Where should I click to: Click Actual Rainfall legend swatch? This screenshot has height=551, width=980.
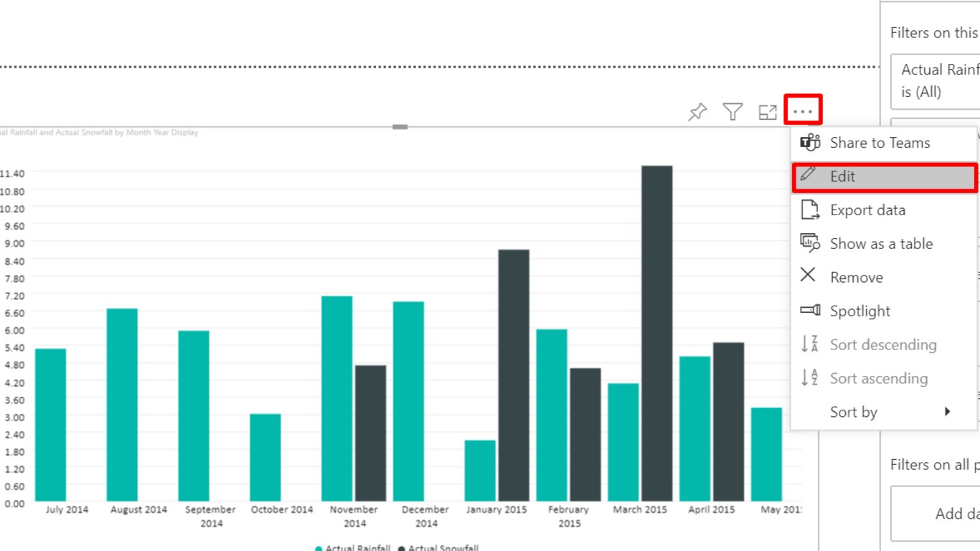click(x=319, y=548)
